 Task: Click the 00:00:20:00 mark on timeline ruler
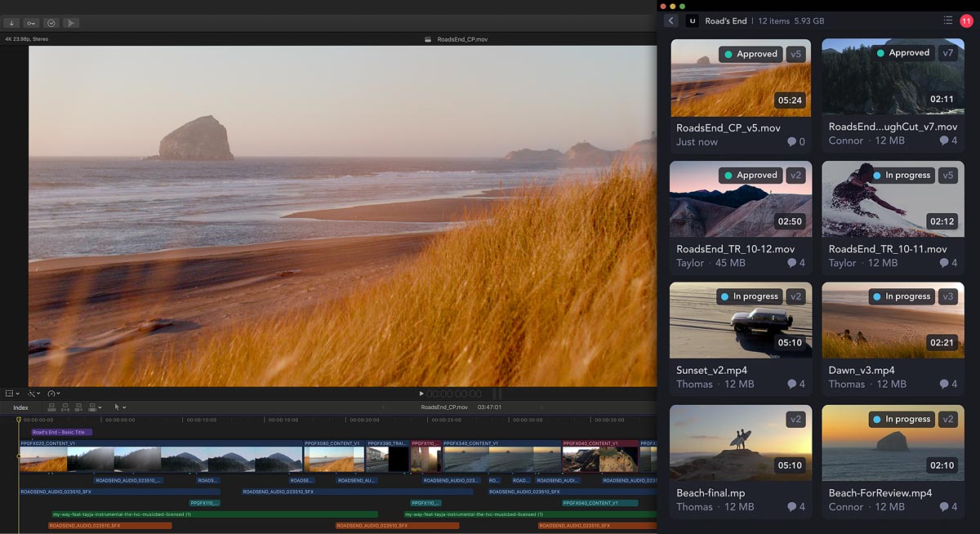point(365,420)
